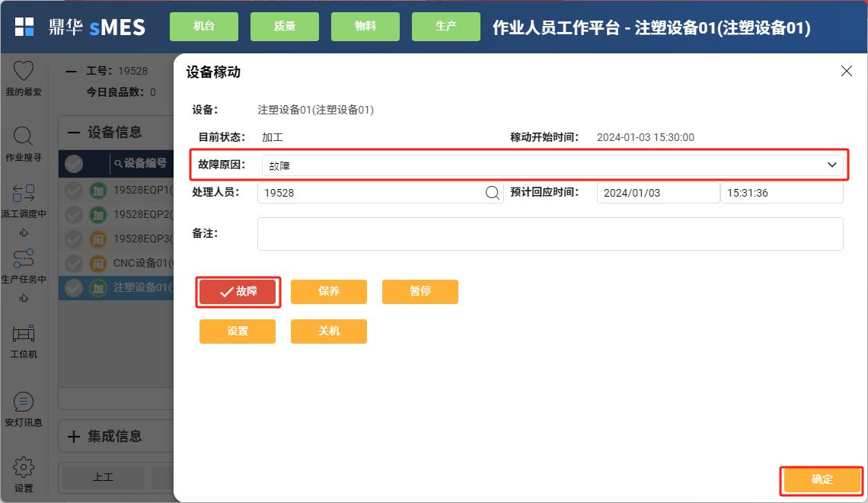The image size is (868, 503).
Task: Open 设置 gear icon in sidebar
Action: pos(24,467)
